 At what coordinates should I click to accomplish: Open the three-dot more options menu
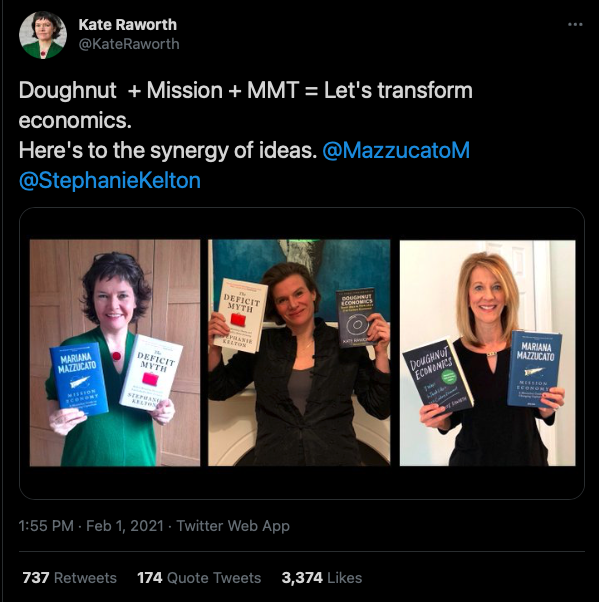click(575, 24)
